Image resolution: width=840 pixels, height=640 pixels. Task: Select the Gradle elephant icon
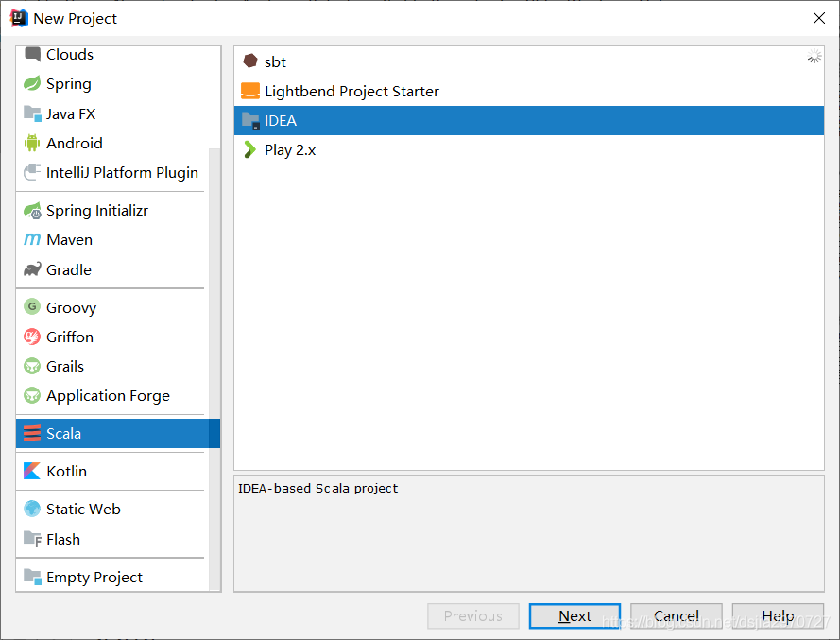pos(32,269)
